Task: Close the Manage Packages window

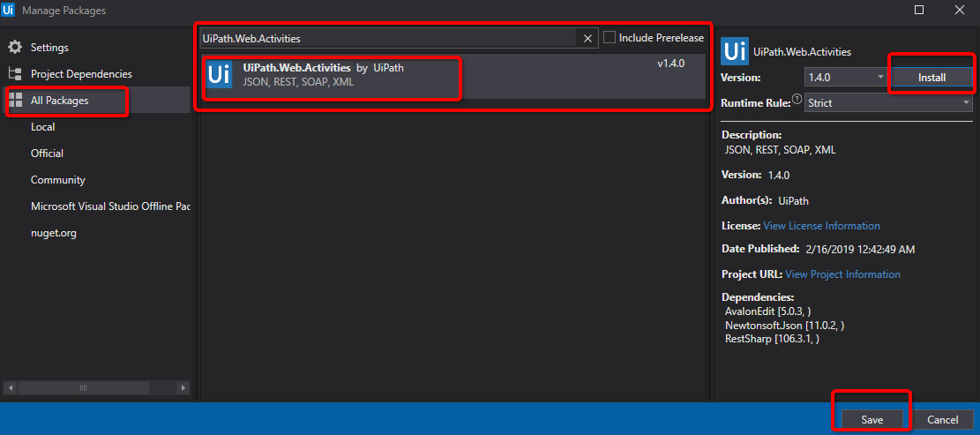Action: [960, 10]
